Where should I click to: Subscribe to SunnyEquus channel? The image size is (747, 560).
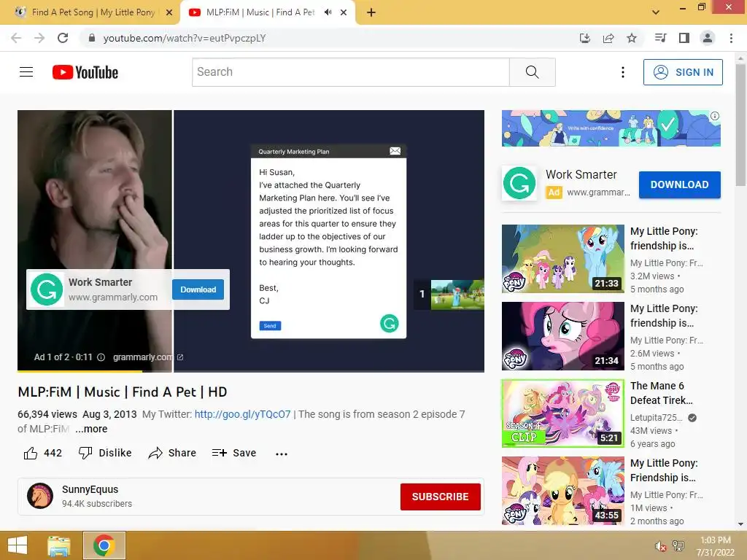click(x=440, y=497)
